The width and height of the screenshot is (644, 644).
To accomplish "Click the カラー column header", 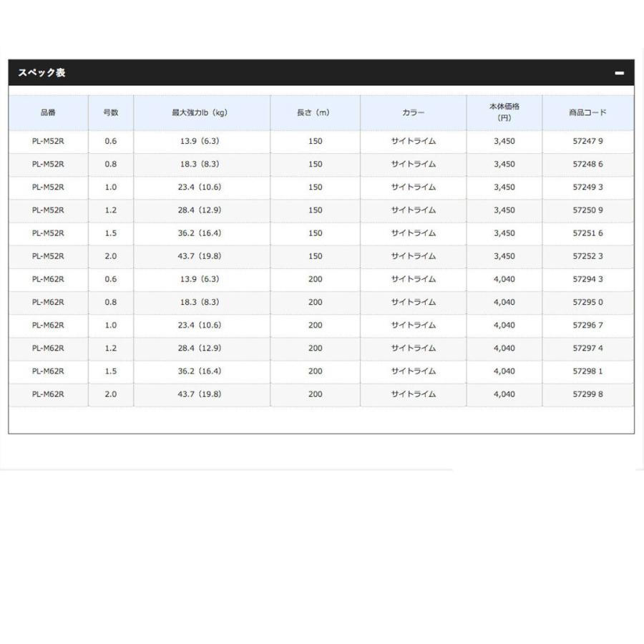I will pos(413,113).
